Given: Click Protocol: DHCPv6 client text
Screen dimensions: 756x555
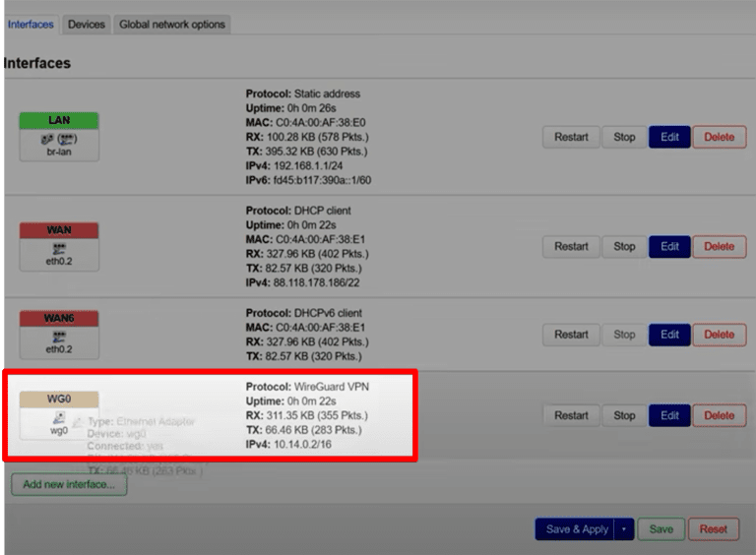Looking at the screenshot, I should (x=304, y=313).
